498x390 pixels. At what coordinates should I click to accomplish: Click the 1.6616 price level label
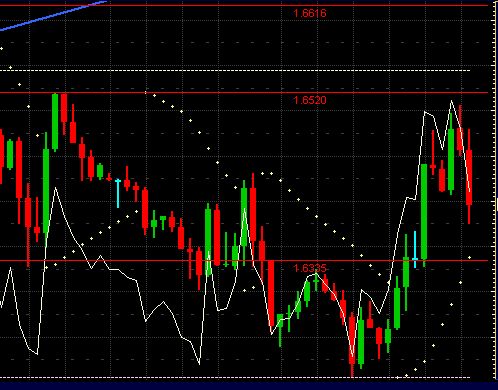click(x=310, y=13)
